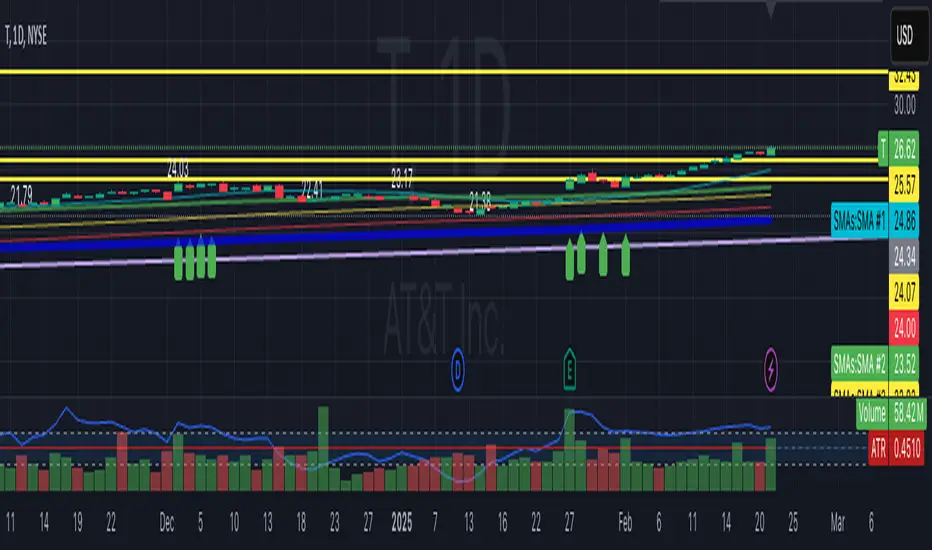Click the 30.00 price axis label
The image size is (932, 550).
pos(905,106)
